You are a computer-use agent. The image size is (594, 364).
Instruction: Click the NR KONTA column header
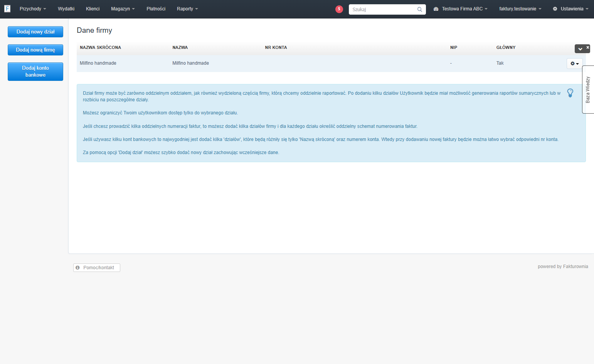coord(276,47)
